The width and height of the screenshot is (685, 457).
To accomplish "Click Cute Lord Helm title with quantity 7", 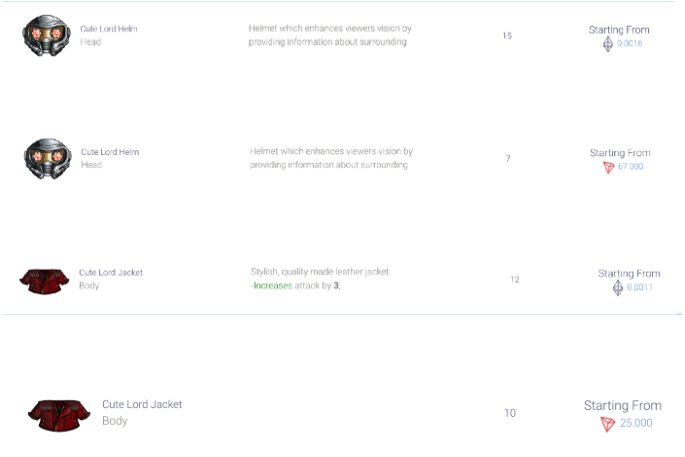I will pos(110,152).
